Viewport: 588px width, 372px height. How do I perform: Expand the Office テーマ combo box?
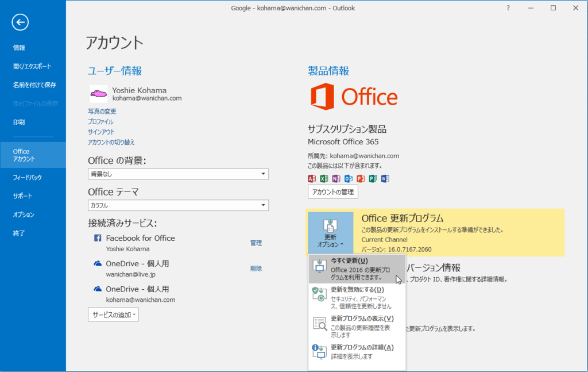click(178, 205)
